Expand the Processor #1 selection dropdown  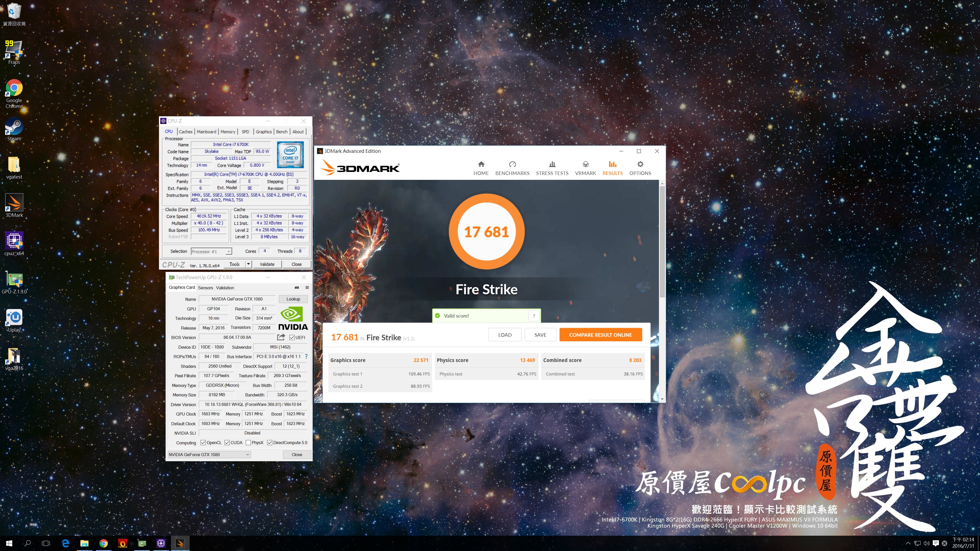(228, 251)
